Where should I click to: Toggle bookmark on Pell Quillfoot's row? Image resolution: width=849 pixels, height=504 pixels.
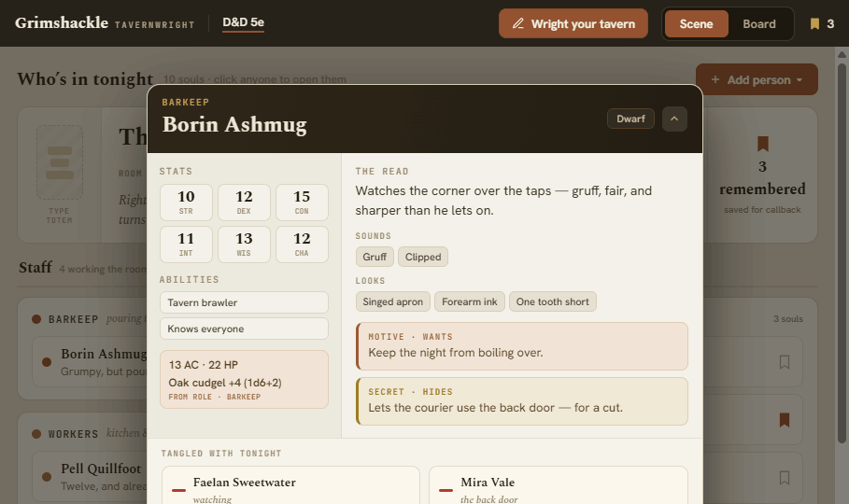pyautogui.click(x=784, y=478)
